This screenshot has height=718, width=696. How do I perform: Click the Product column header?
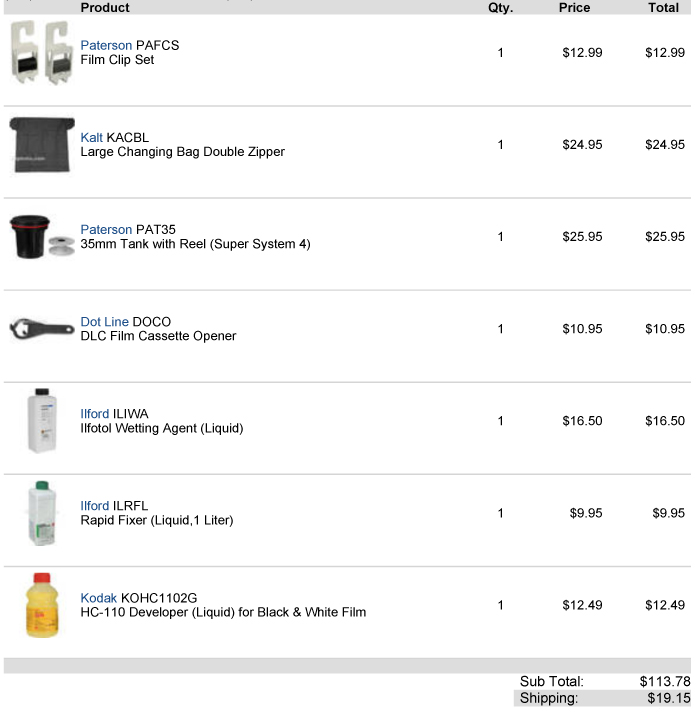(x=105, y=7)
